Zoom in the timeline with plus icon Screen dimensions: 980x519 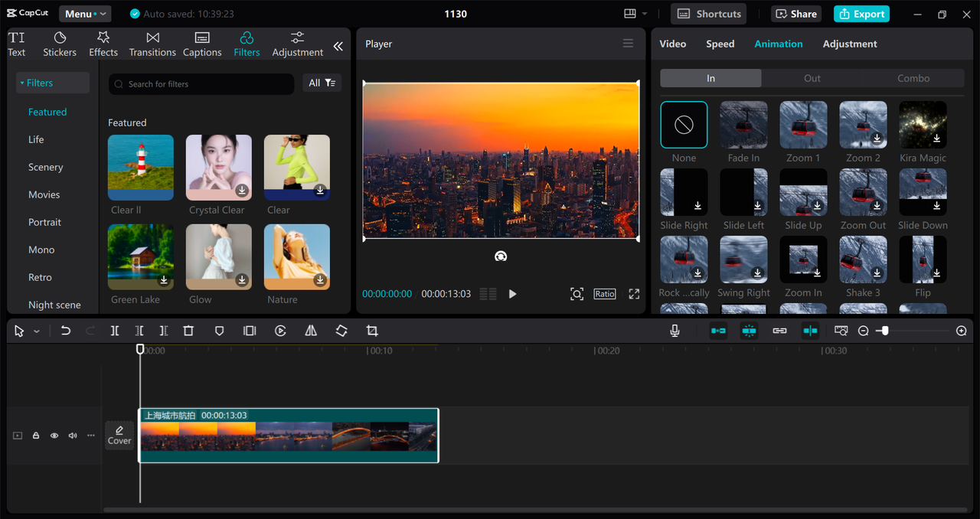pyautogui.click(x=962, y=331)
